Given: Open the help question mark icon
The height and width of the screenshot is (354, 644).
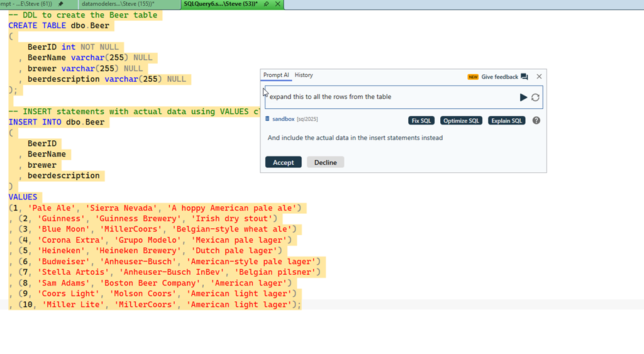Looking at the screenshot, I should click(536, 120).
